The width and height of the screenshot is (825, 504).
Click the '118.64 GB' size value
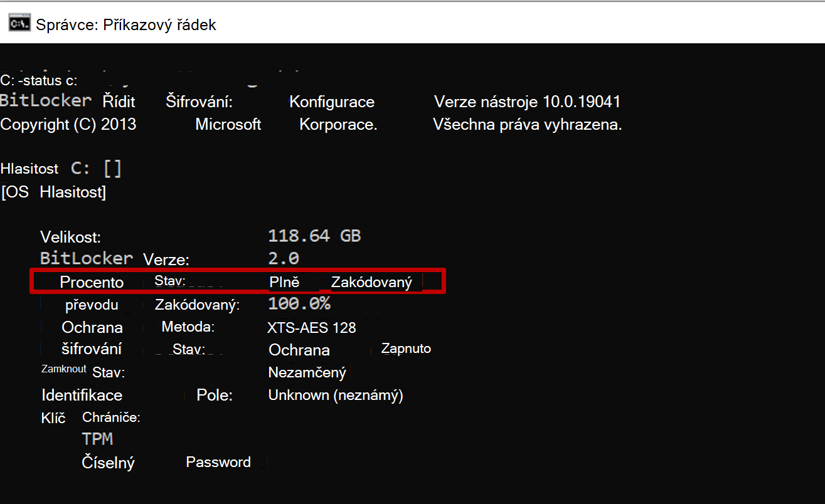click(314, 236)
